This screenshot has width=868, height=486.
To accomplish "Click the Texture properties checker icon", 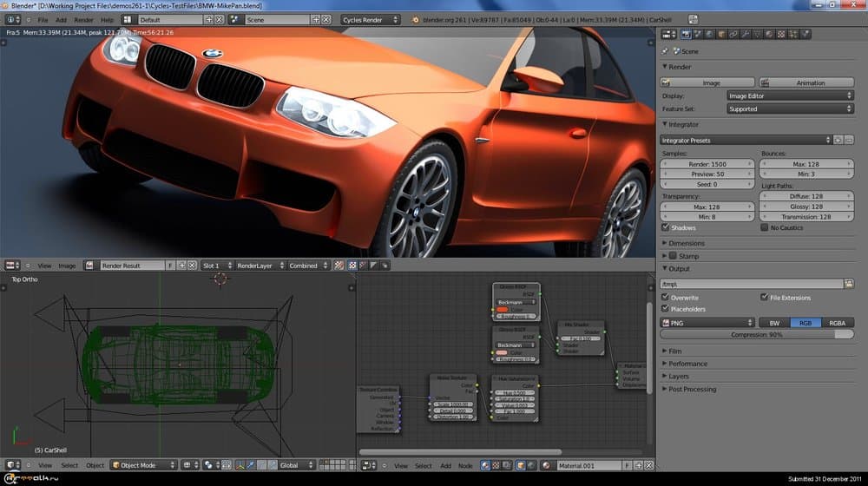I will pyautogui.click(x=781, y=34).
